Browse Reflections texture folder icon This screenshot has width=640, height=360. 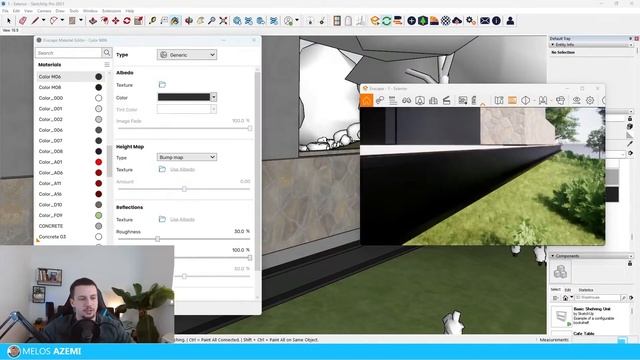(x=162, y=219)
